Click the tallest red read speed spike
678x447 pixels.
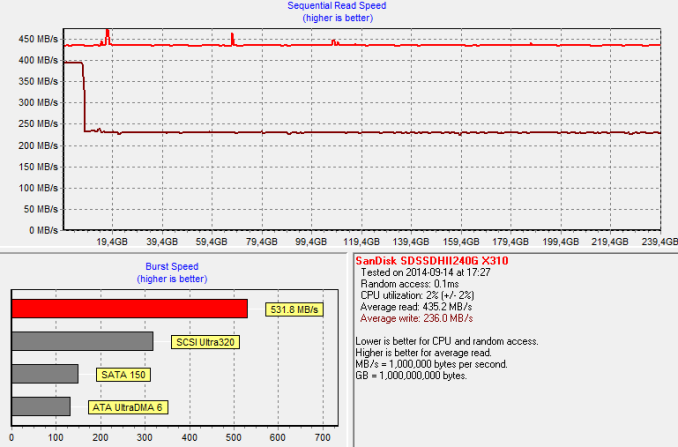[x=108, y=36]
